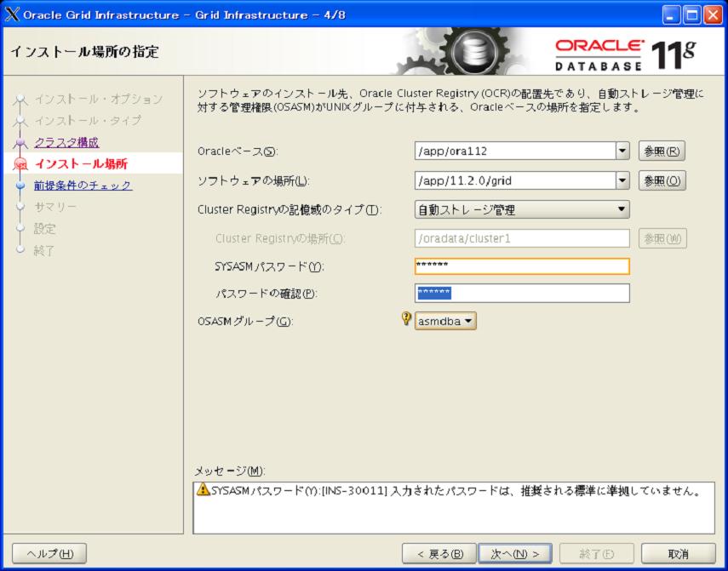Image resolution: width=728 pixels, height=571 pixels.
Task: Click the Oracle Database 11g logo
Action: tap(625, 54)
